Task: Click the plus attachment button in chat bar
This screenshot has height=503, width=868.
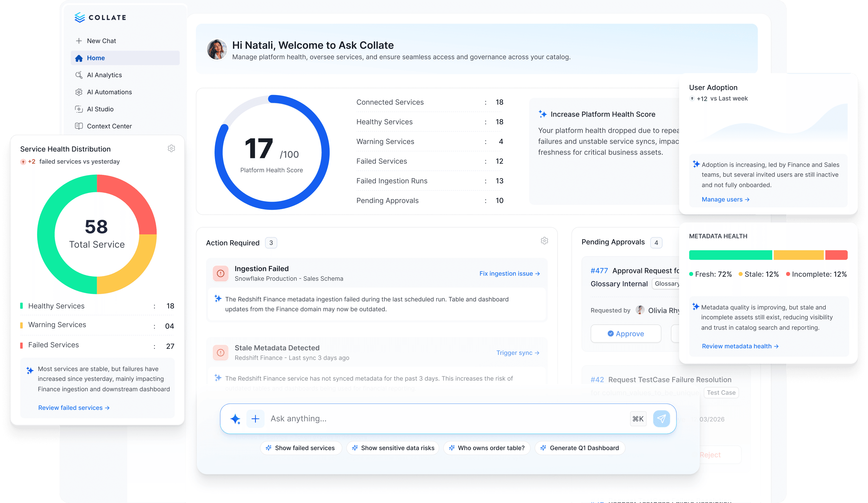Action: (x=255, y=419)
